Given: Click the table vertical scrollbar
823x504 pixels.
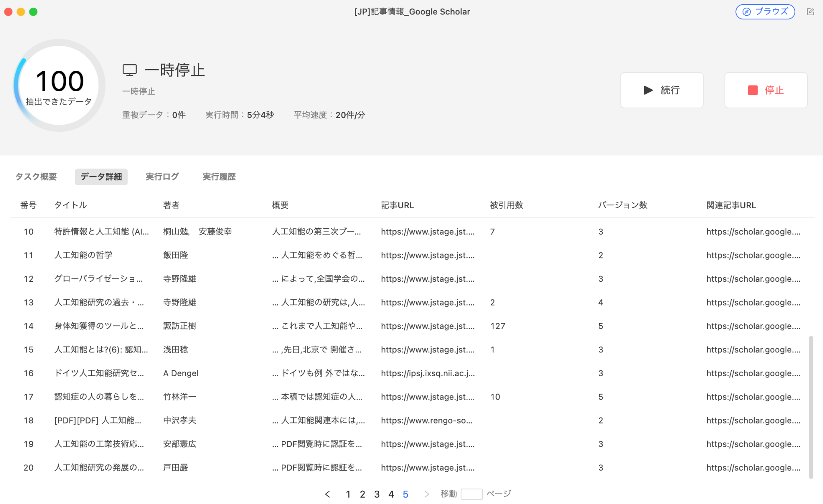Looking at the screenshot, I should pyautogui.click(x=811, y=406).
